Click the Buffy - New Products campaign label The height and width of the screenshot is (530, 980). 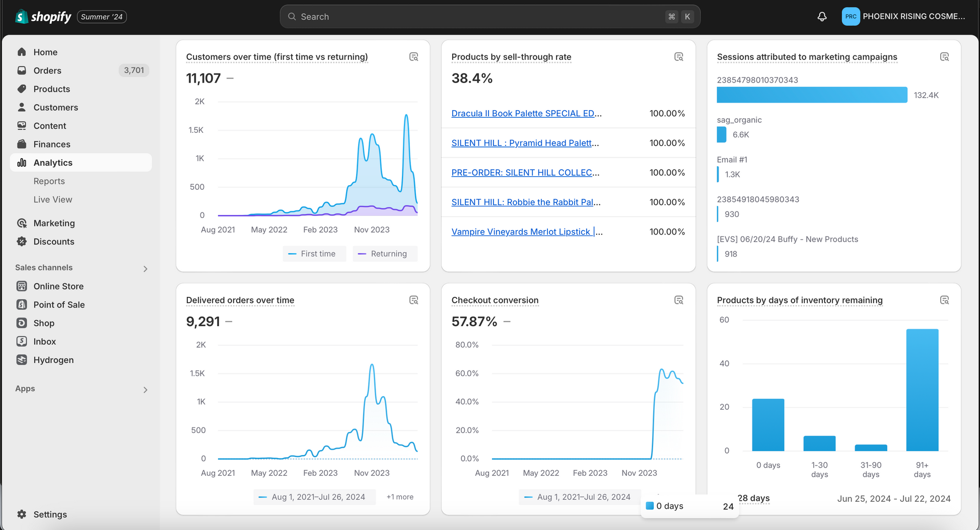(788, 239)
